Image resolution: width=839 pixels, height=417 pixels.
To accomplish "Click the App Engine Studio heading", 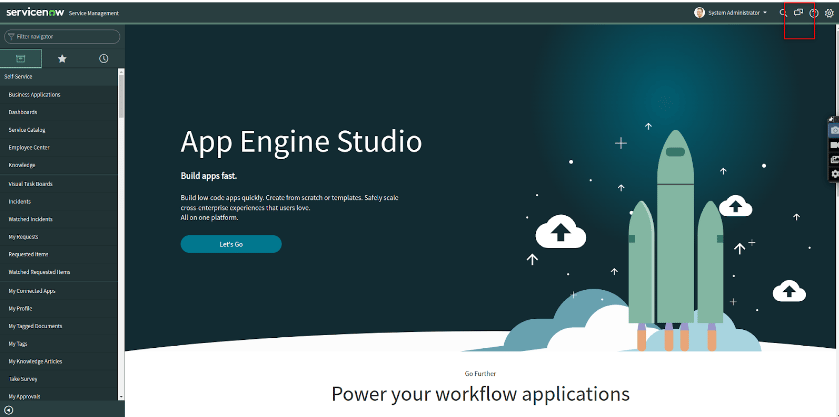I will [x=301, y=141].
